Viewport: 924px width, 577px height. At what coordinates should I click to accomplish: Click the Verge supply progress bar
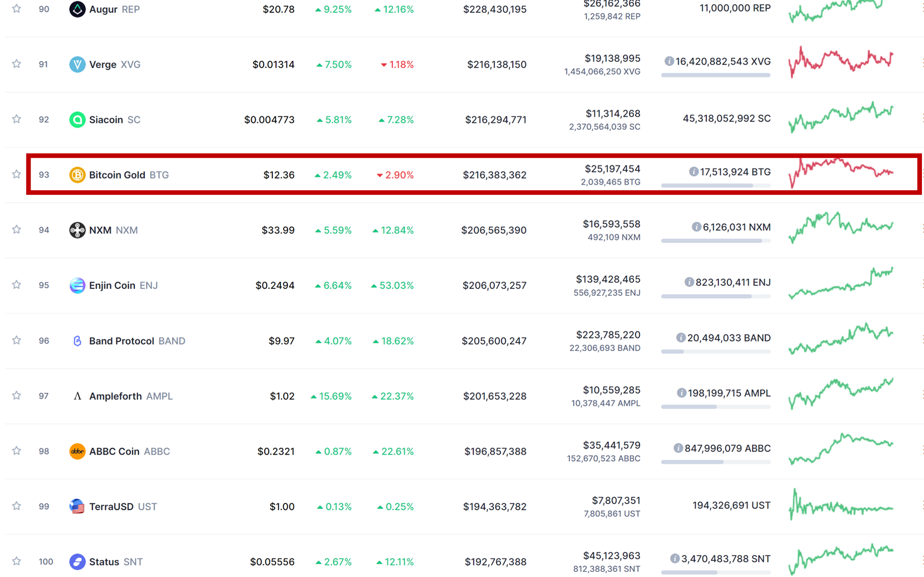[x=716, y=75]
